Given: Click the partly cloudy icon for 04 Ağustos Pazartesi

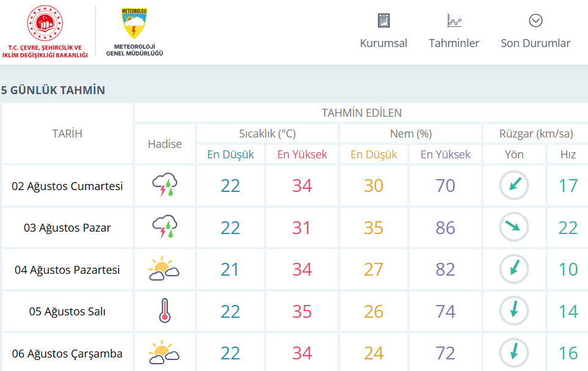Looking at the screenshot, I should [x=164, y=269].
